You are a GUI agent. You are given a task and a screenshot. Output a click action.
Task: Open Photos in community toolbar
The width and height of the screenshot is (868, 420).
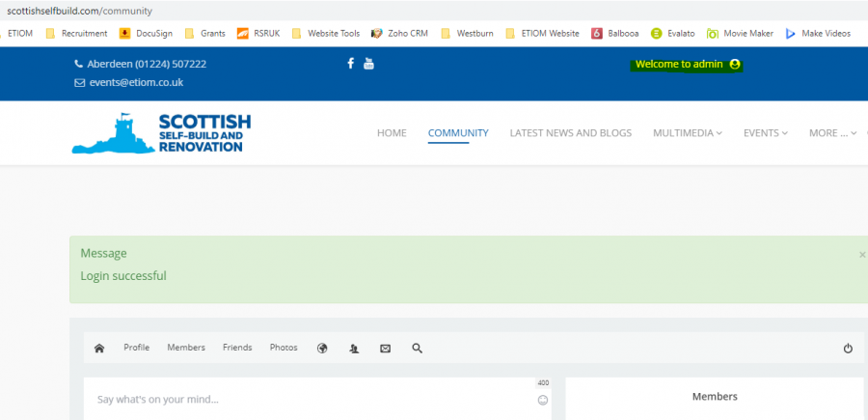coord(284,348)
